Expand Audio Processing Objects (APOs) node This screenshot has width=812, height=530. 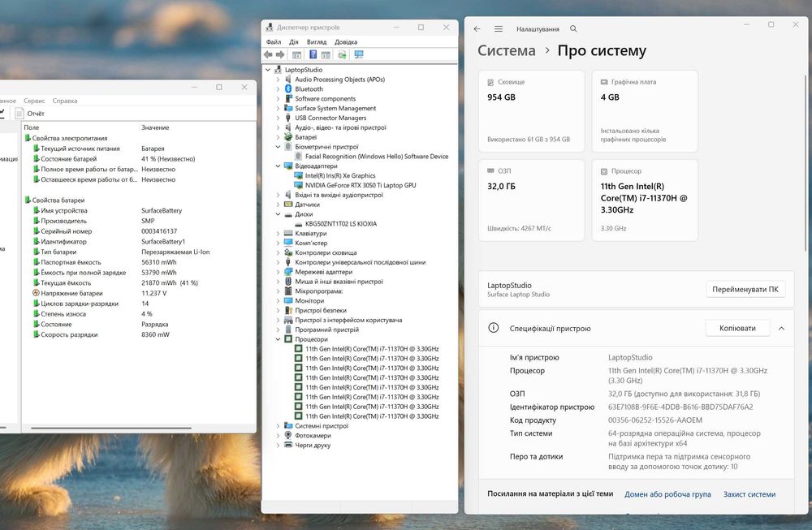[x=278, y=80]
